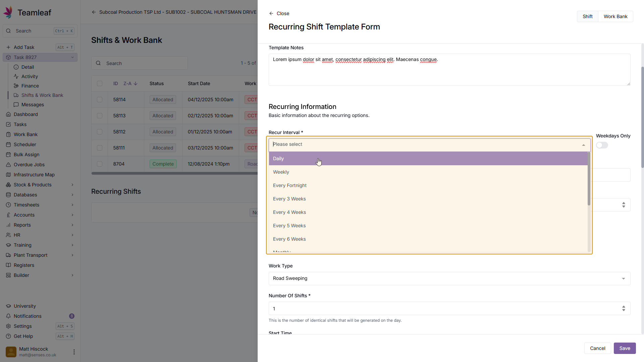Click the University graduation cap icon

tap(8, 306)
